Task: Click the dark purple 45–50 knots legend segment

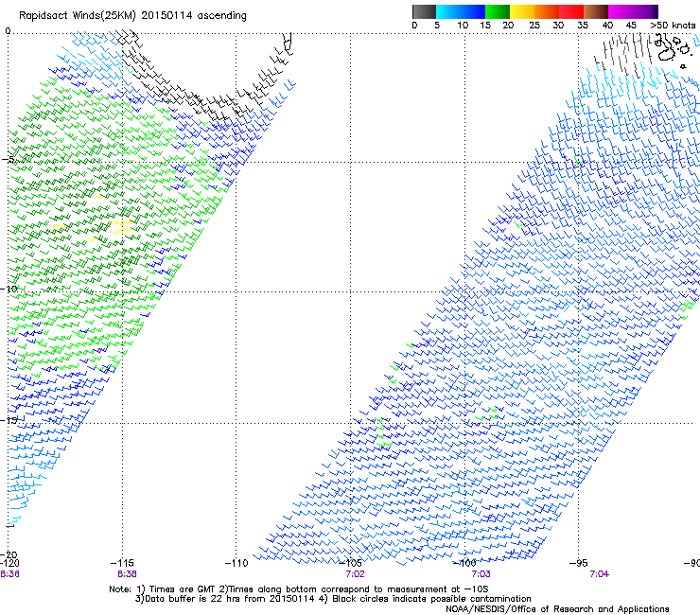Action: 645,11
